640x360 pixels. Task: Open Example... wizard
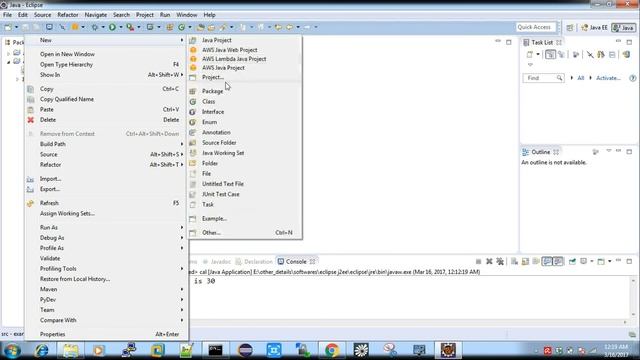point(244,218)
